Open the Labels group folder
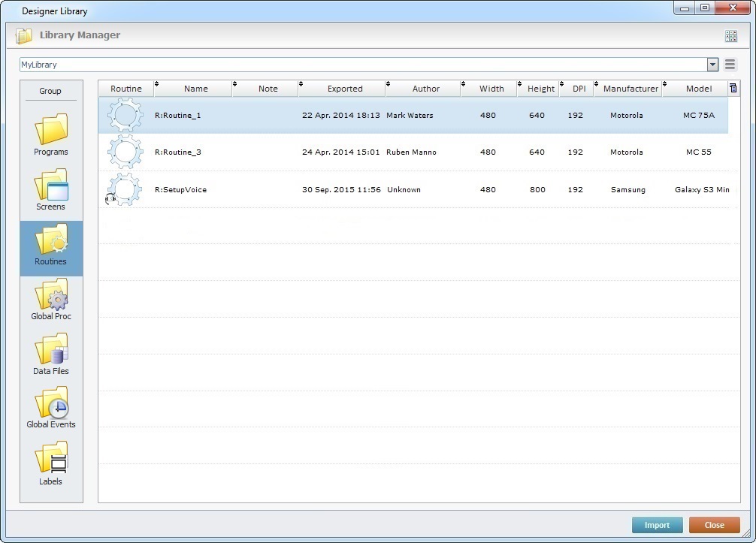This screenshot has height=543, width=756. point(51,463)
